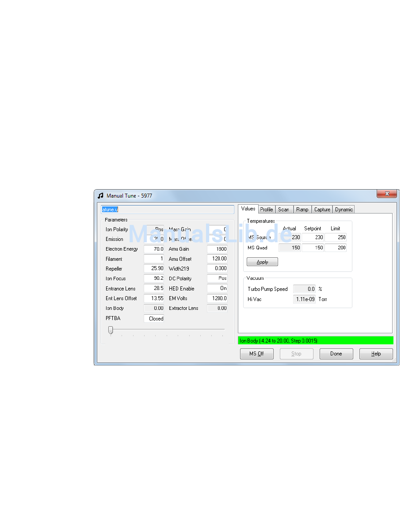Open the Scan tab
The width and height of the screenshot is (420, 515).
284,209
